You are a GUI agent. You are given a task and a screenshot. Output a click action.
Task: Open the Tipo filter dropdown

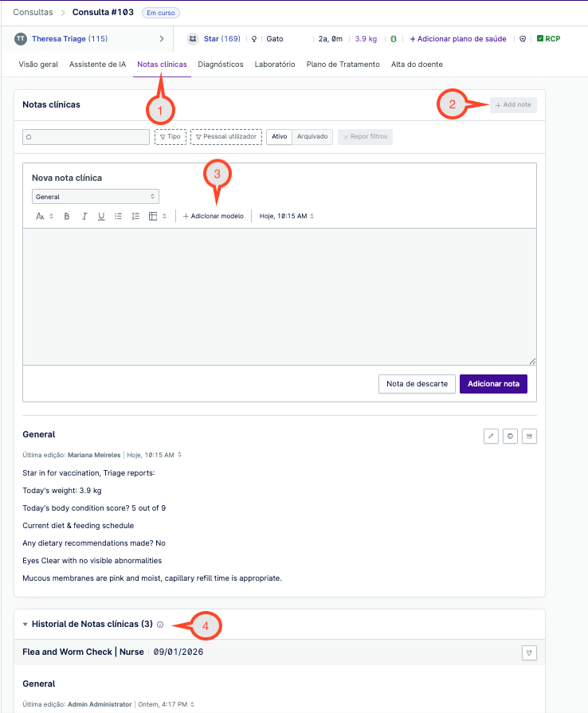[171, 137]
